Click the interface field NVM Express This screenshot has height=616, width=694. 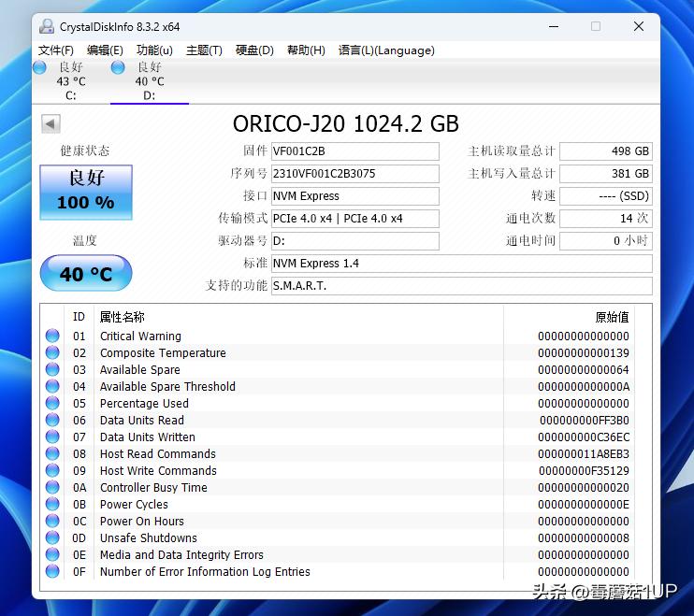pyautogui.click(x=355, y=196)
